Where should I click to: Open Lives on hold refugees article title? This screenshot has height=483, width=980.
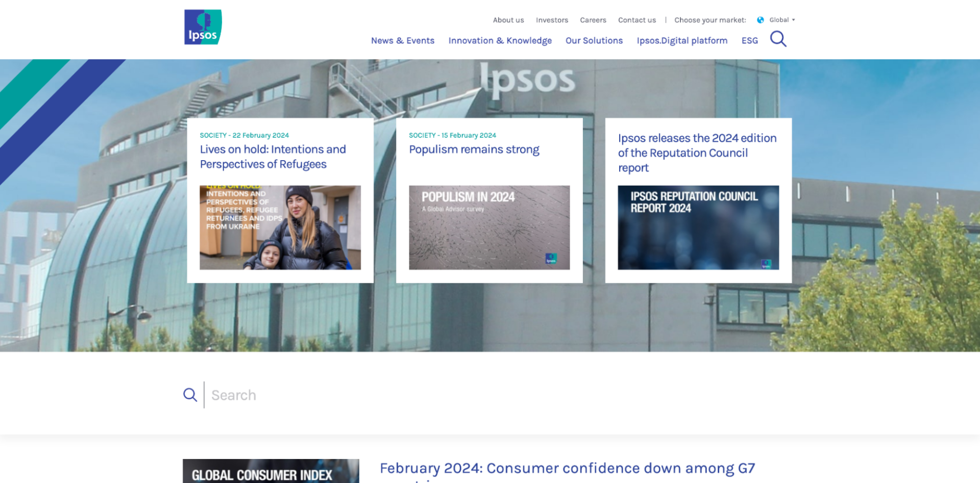(273, 157)
